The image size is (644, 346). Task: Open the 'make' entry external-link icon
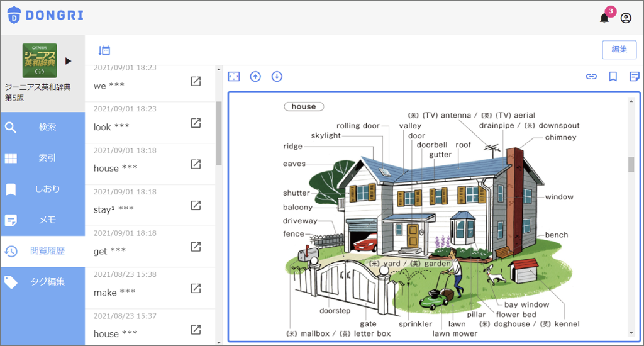click(196, 289)
